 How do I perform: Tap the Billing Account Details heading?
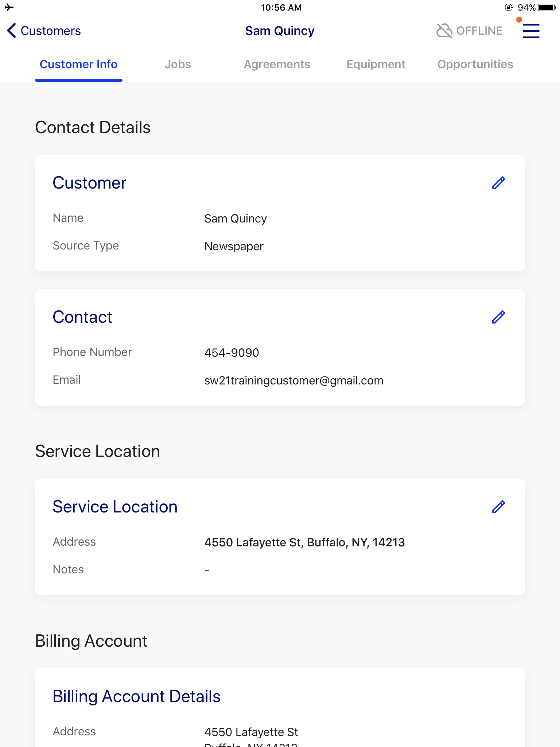click(136, 696)
